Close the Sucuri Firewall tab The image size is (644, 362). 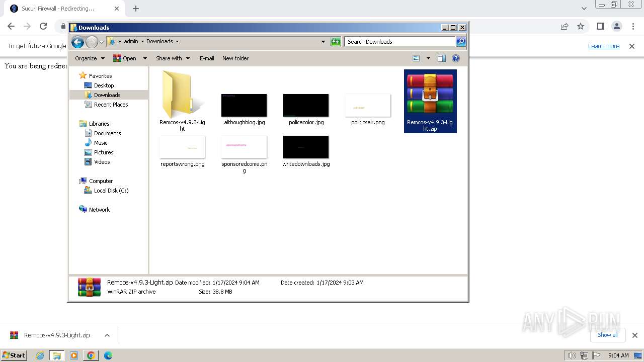point(117,9)
